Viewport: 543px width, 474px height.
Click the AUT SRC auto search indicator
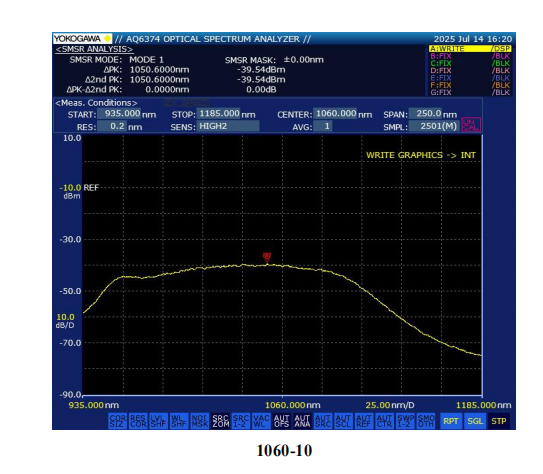[x=323, y=421]
